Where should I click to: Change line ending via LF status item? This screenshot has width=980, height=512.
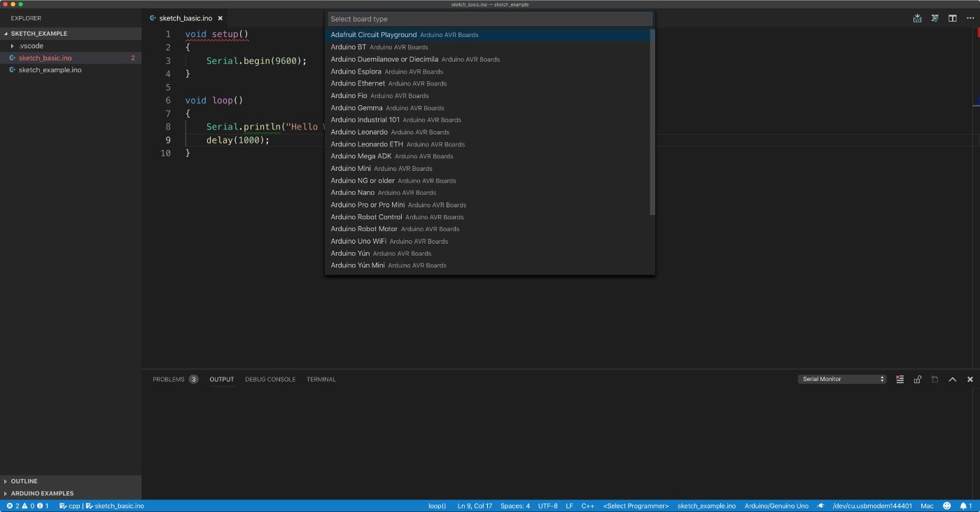click(x=569, y=506)
